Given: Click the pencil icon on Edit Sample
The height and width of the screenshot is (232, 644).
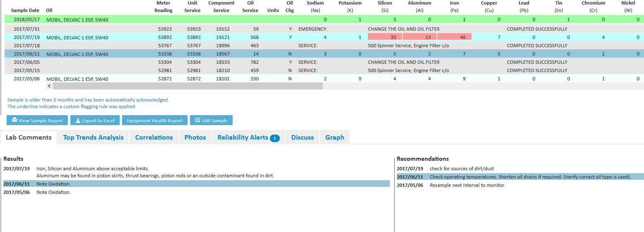Looking at the screenshot, I should (197, 120).
